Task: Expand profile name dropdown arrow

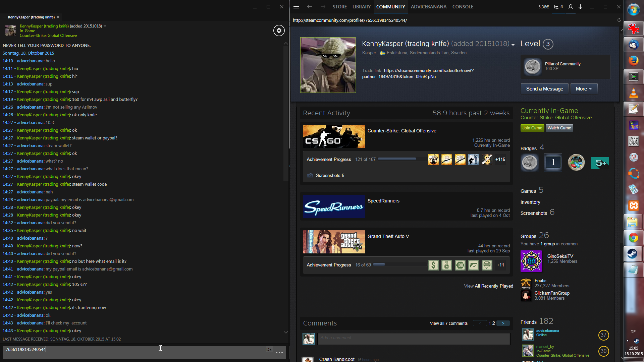Action: point(513,45)
